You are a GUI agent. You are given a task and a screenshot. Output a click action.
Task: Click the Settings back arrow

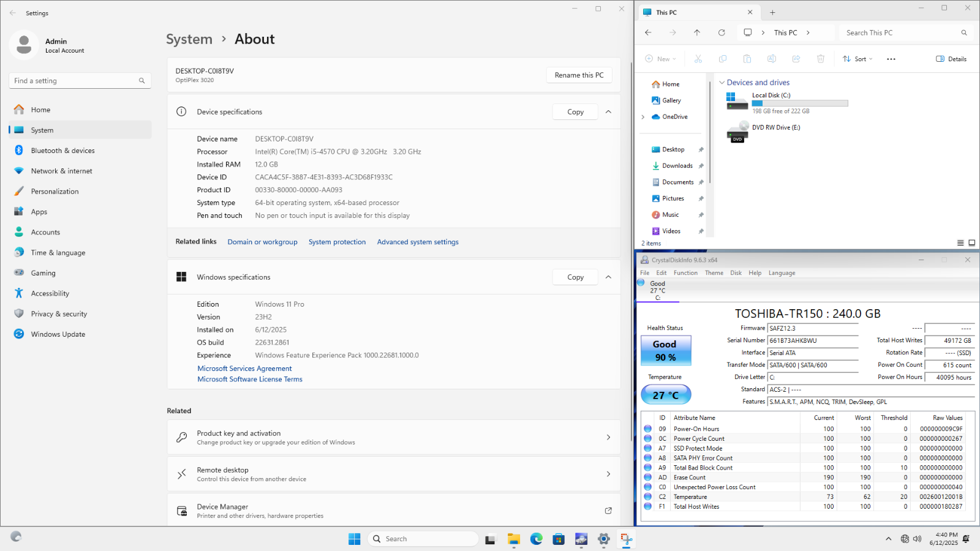tap(13, 13)
